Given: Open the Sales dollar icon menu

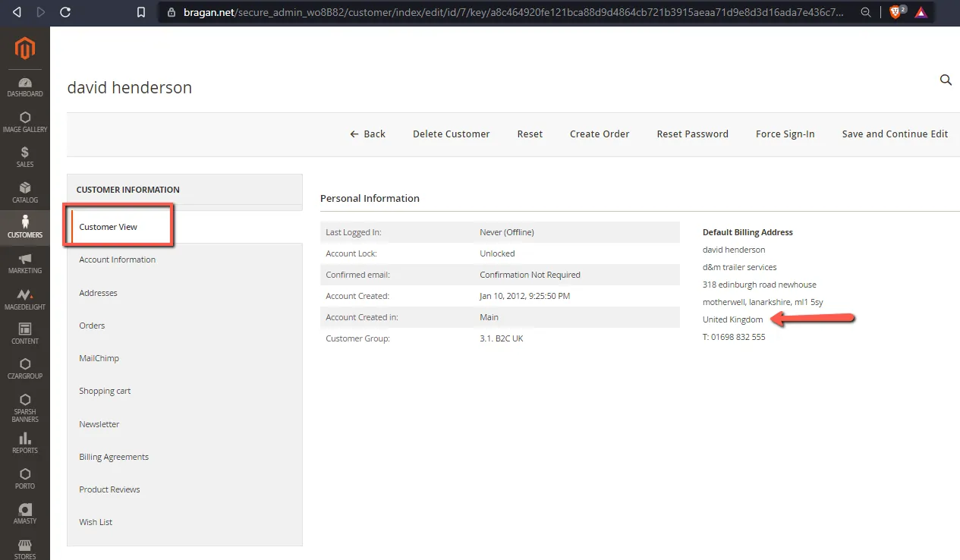Looking at the screenshot, I should click(x=25, y=157).
